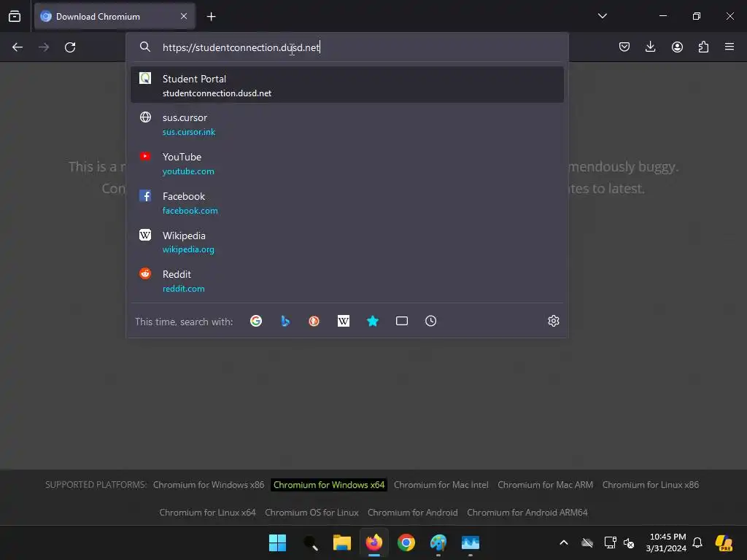Image resolution: width=747 pixels, height=560 pixels.
Task: Open a new tab with plus
Action: (211, 17)
